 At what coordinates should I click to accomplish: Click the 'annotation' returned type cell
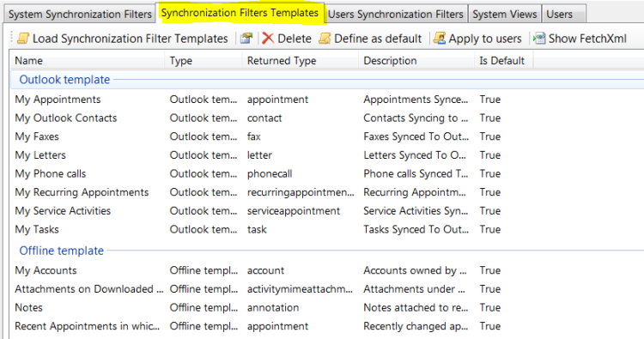273,307
